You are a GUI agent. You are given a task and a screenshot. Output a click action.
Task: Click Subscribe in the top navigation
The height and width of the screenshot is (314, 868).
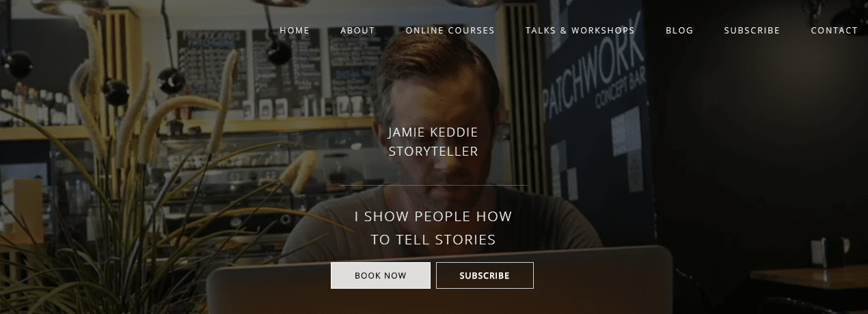(752, 31)
